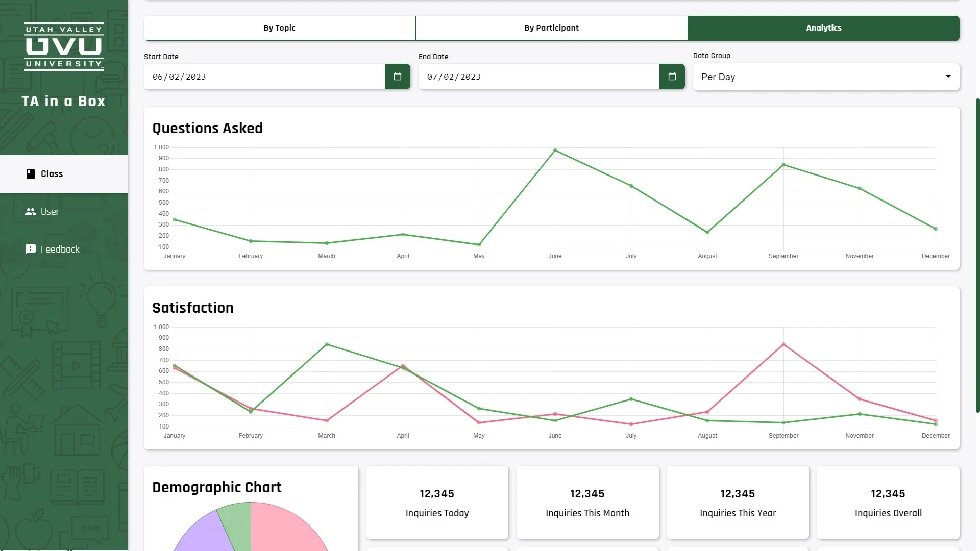Expand the Data Group dropdown arrow
Screen dimensions: 980x551
click(x=948, y=77)
